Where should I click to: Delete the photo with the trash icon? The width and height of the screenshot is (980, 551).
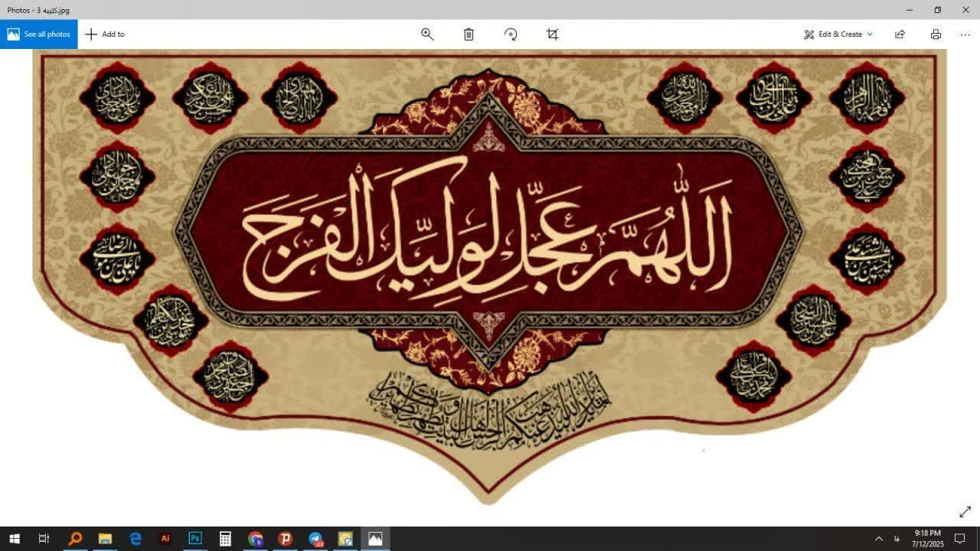tap(469, 34)
